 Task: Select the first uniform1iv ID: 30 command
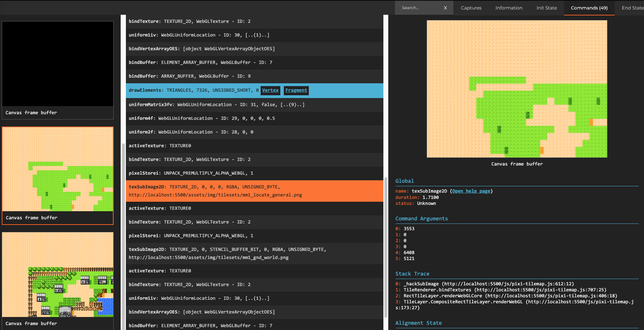254,35
